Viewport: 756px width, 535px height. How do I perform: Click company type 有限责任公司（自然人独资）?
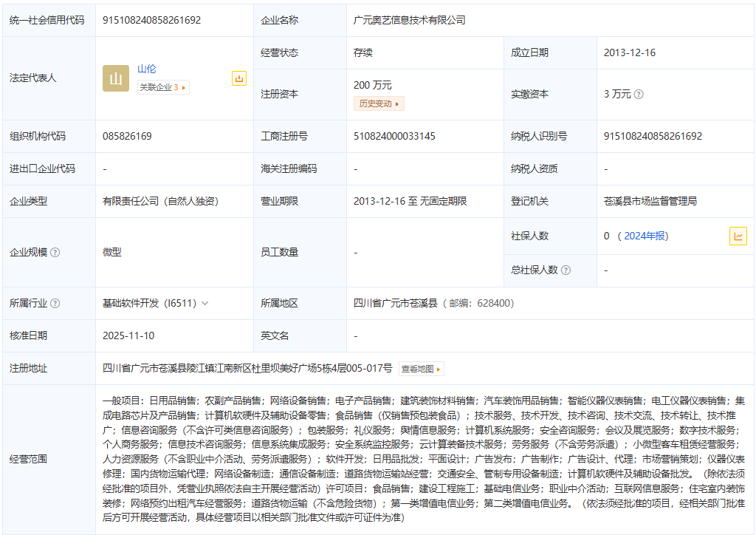[x=160, y=201]
